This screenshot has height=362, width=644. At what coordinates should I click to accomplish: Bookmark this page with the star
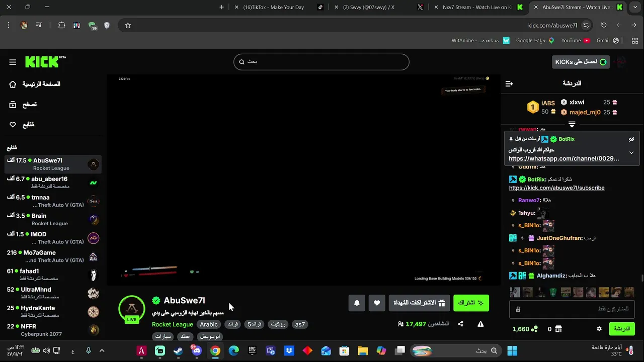click(x=128, y=25)
